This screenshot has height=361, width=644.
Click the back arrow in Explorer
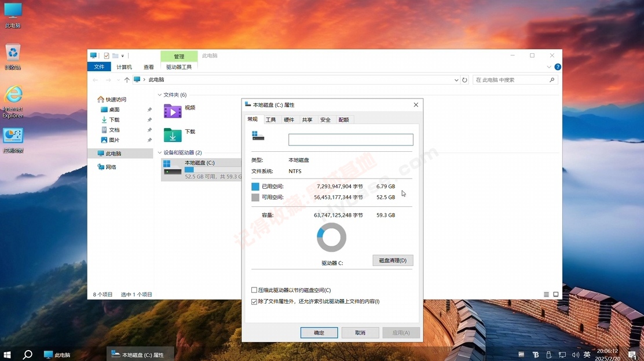tap(96, 80)
